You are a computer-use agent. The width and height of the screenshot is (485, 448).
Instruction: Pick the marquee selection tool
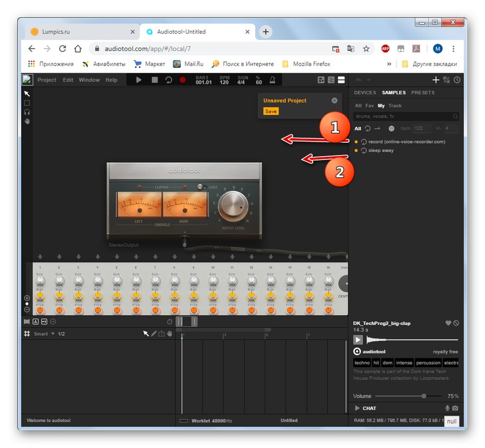27,103
